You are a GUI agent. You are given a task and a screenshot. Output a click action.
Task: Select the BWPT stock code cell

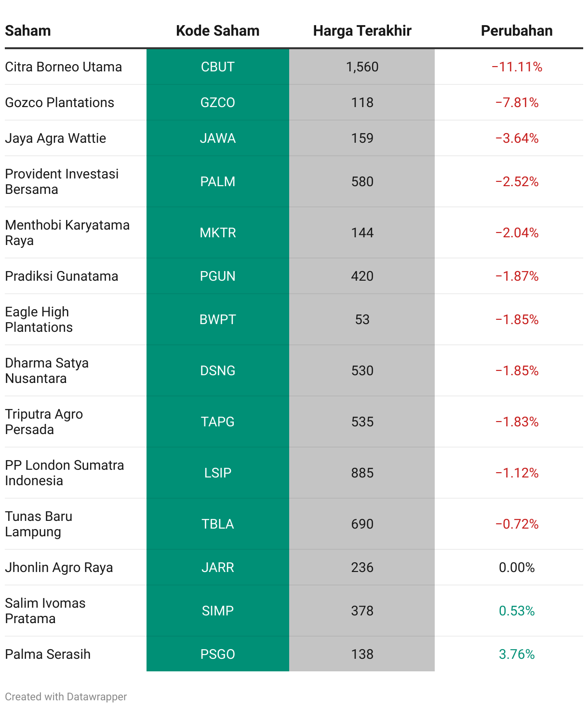(x=217, y=319)
